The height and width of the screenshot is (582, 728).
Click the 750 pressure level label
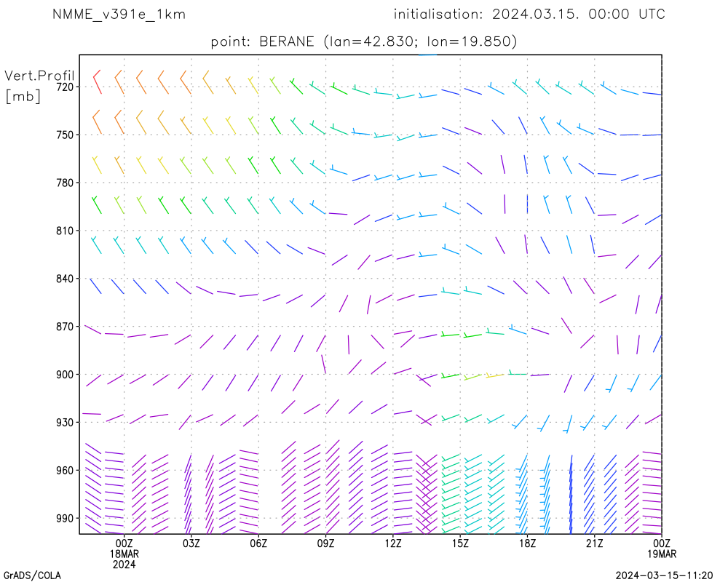[65, 135]
